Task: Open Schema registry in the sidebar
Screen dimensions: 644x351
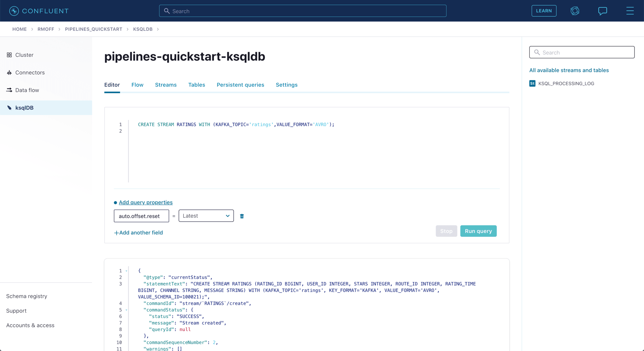Action: (x=26, y=296)
